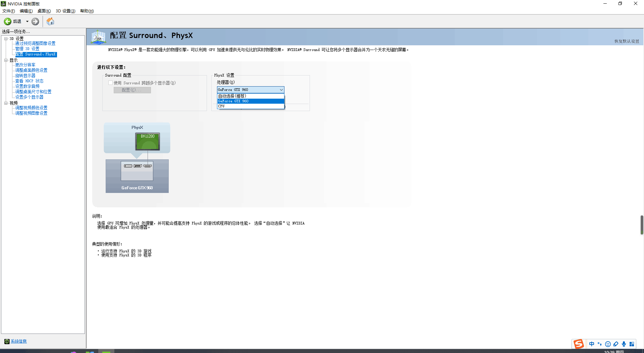Click Sogou skin brush icon
This screenshot has width=644, height=353.
coord(616,344)
